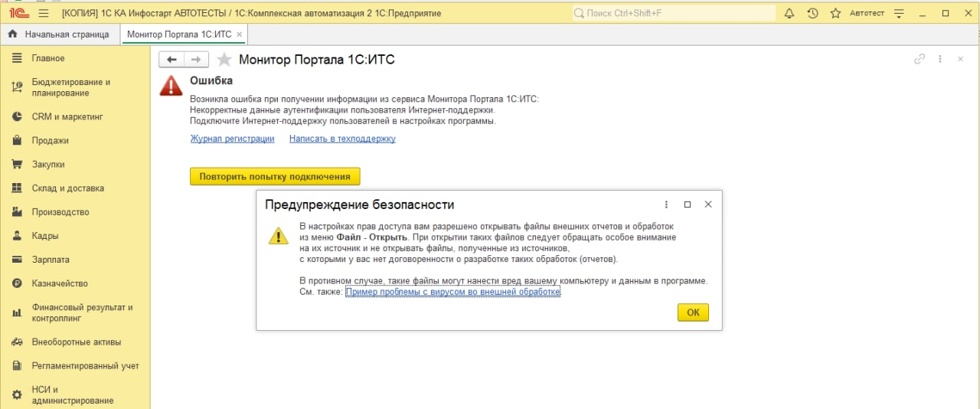The width and height of the screenshot is (980, 409).
Task: Open the service settings menu icon next to Автотест
Action: [x=899, y=14]
